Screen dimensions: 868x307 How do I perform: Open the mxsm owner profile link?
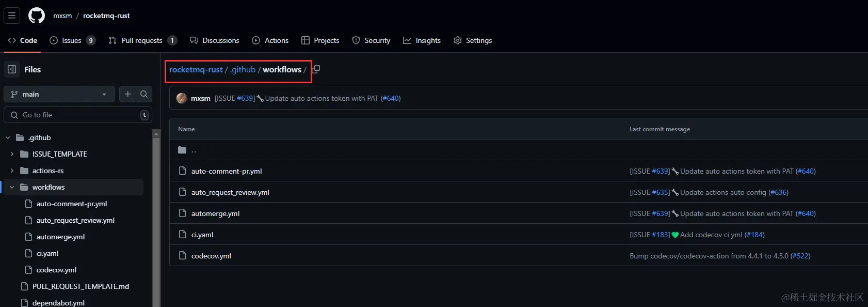coord(62,16)
